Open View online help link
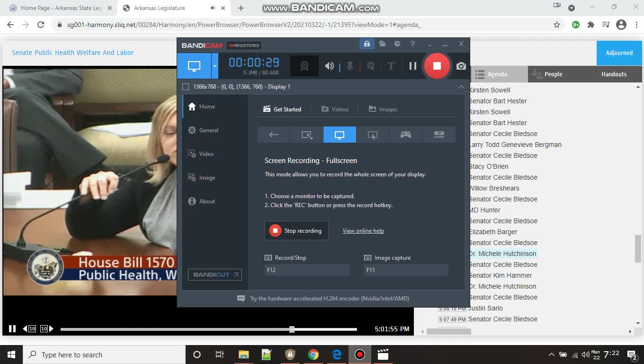Image resolution: width=644 pixels, height=364 pixels. tap(363, 231)
